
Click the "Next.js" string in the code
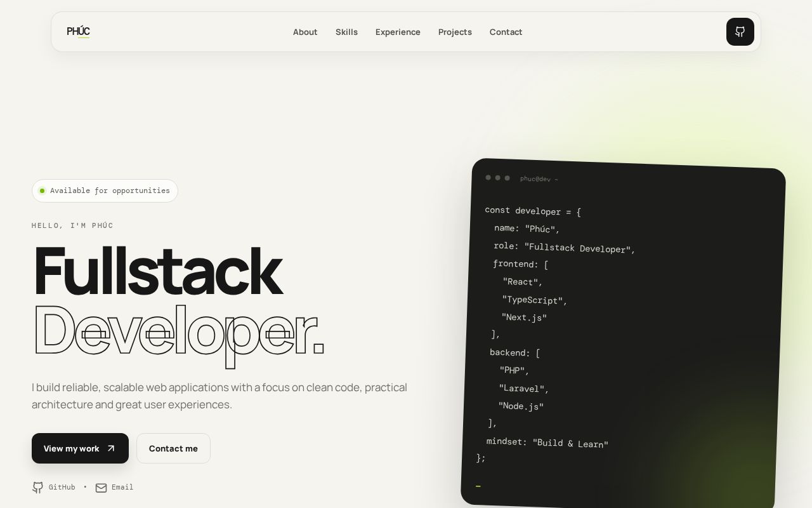click(524, 317)
